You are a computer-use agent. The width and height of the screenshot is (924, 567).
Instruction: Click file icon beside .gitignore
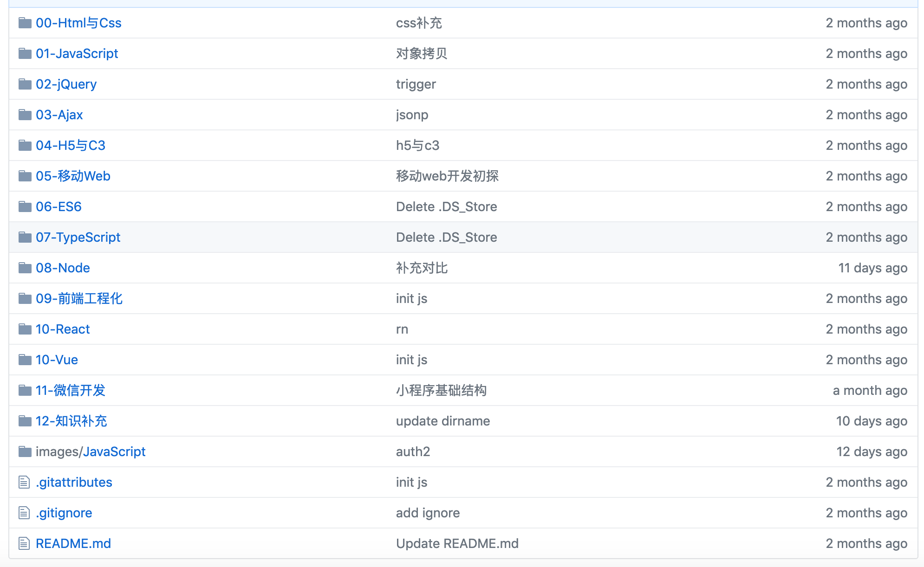tap(24, 513)
